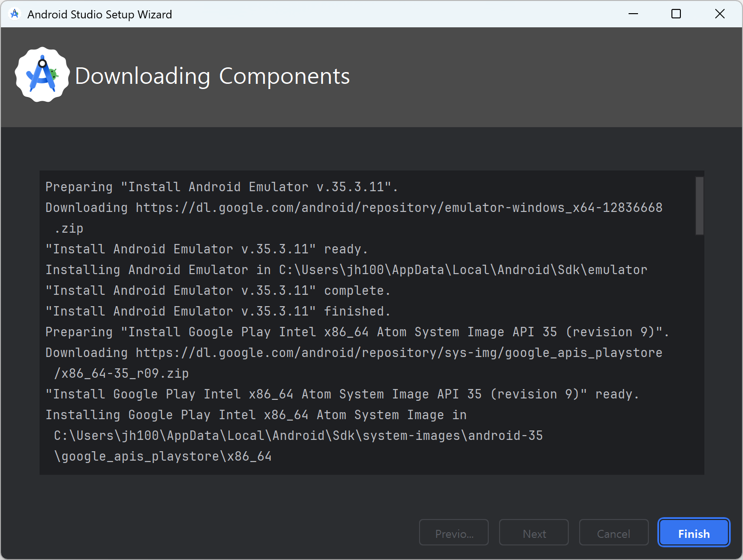Screen dimensions: 743x560
Task: Click the disabled Next button
Action: click(x=534, y=533)
